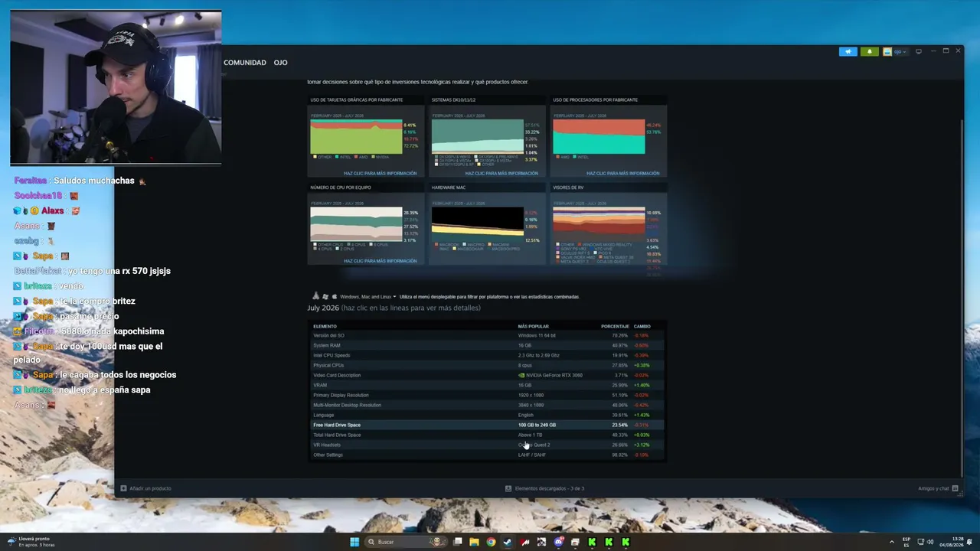
Task: Click the Steam icon on the taskbar
Action: point(508,542)
